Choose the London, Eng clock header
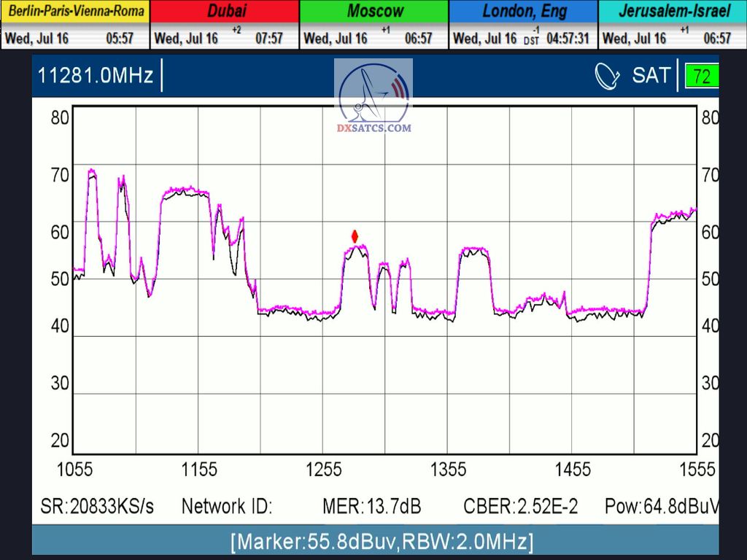This screenshot has height=560, width=747. (x=523, y=12)
